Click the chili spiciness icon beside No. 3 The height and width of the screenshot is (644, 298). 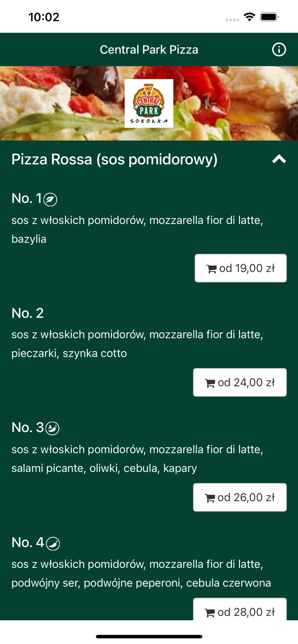click(52, 428)
